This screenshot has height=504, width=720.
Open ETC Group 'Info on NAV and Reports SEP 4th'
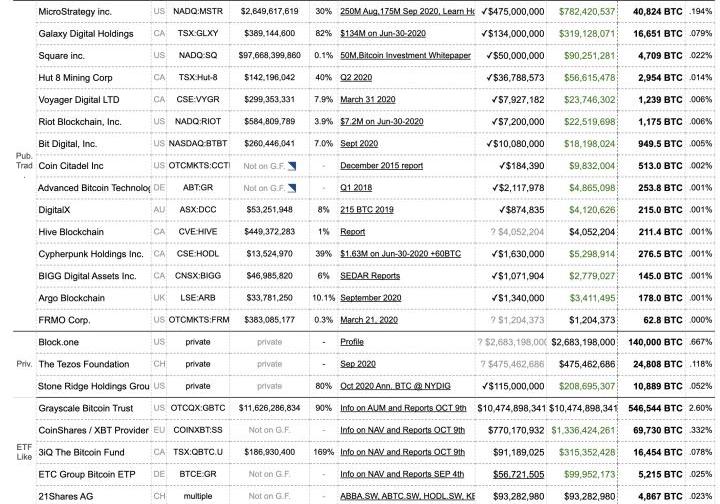click(402, 474)
